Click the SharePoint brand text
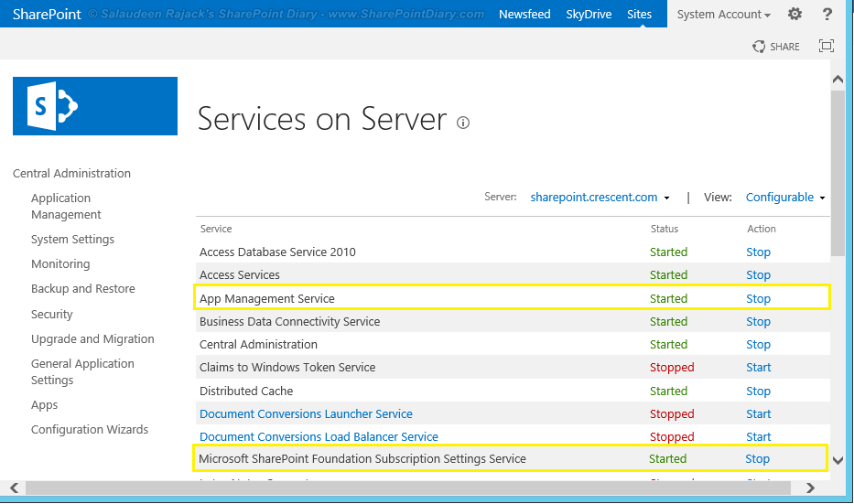Image resolution: width=854 pixels, height=504 pixels. 47,14
